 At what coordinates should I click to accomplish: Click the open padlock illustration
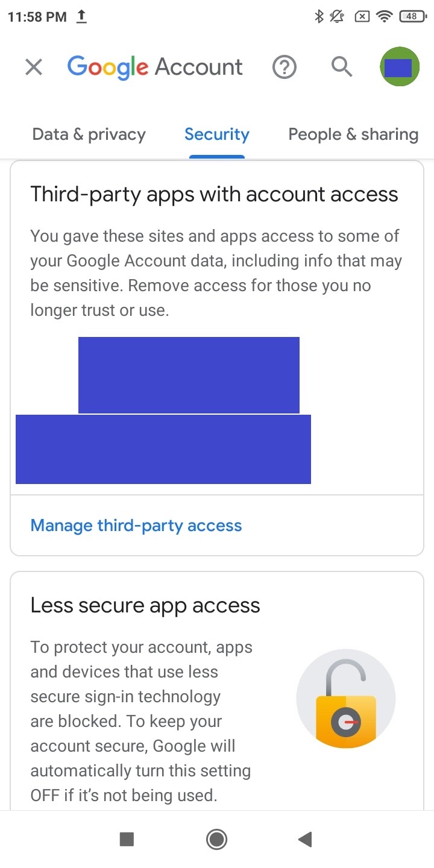tap(346, 698)
